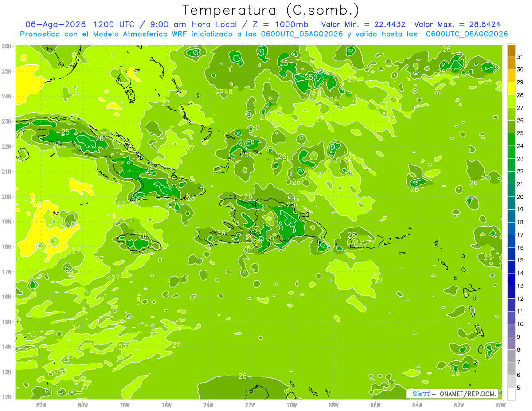Click the "16" colorbar label
This screenshot has height=411, width=532.
pyautogui.click(x=520, y=247)
